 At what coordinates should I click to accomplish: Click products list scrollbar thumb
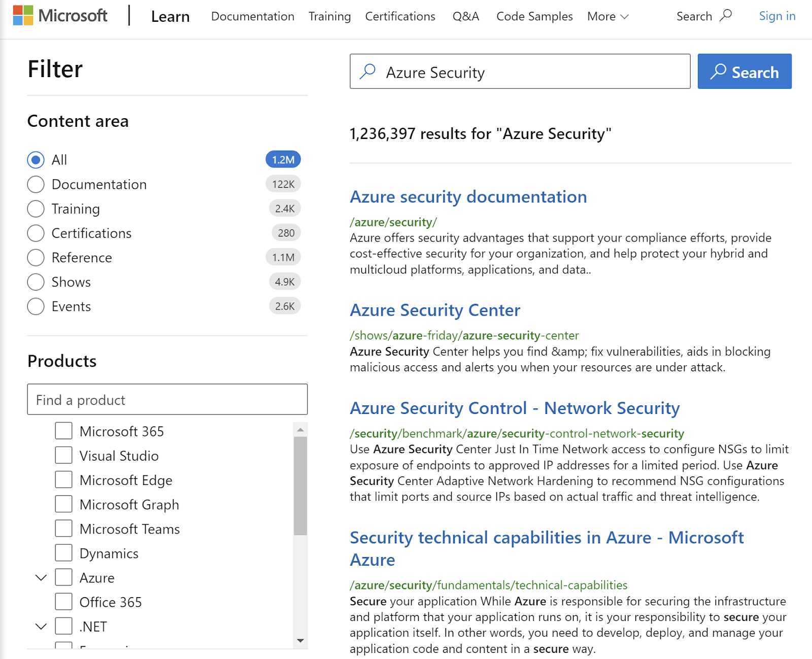300,485
